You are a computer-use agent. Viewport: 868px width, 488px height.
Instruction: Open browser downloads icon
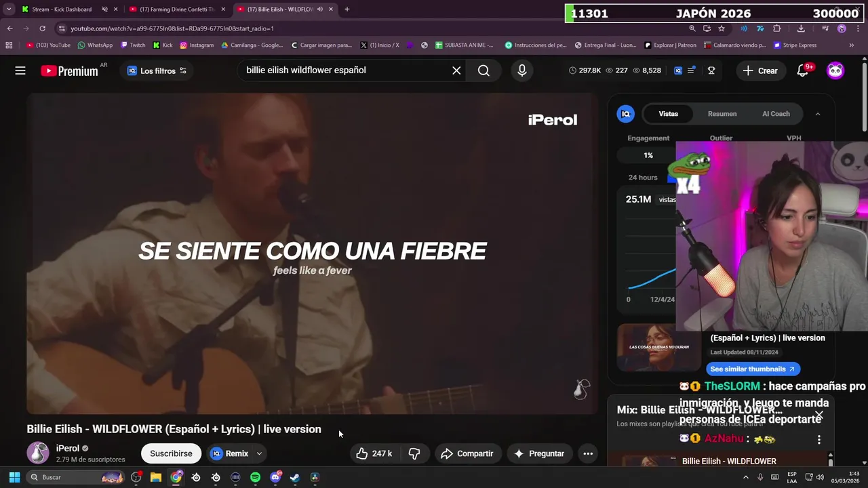pos(801,28)
